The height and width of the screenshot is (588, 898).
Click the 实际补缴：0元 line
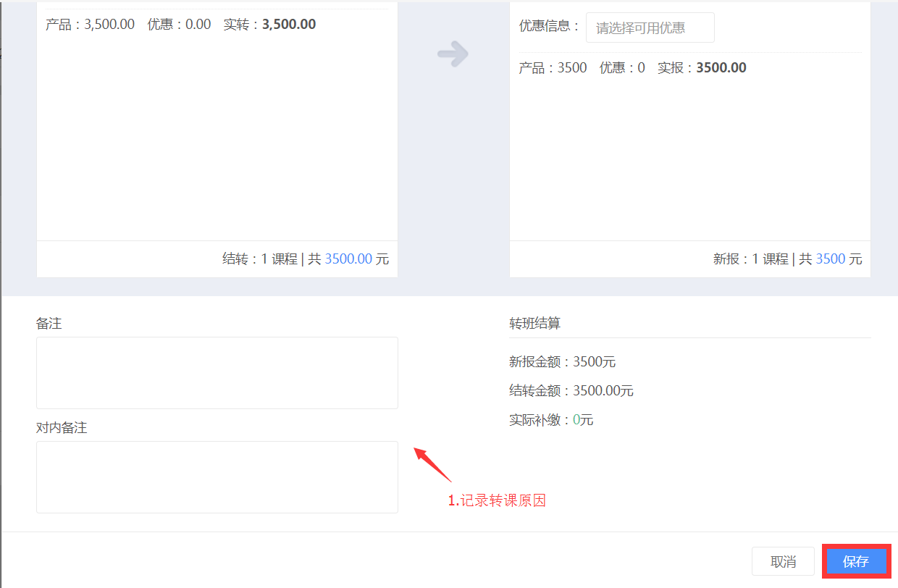tap(551, 419)
